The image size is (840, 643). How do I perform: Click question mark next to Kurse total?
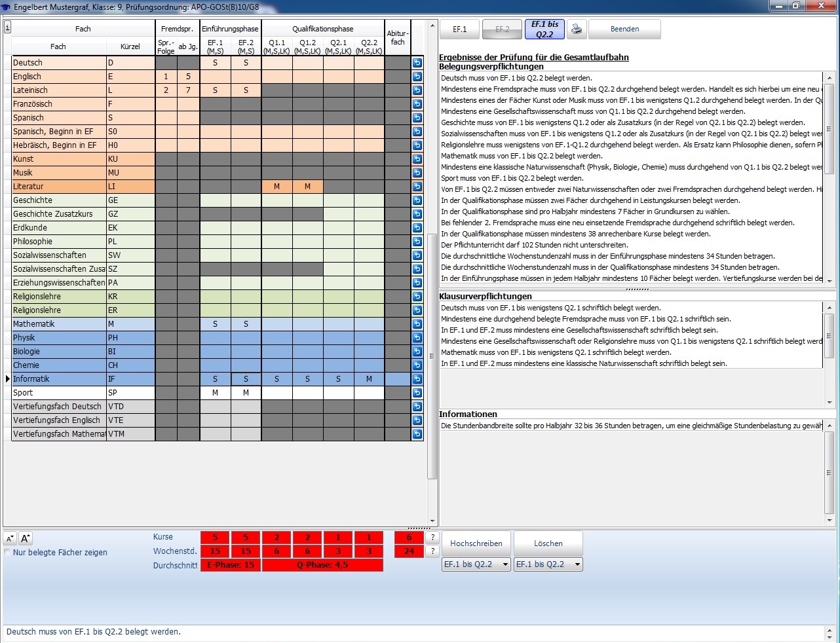[432, 538]
